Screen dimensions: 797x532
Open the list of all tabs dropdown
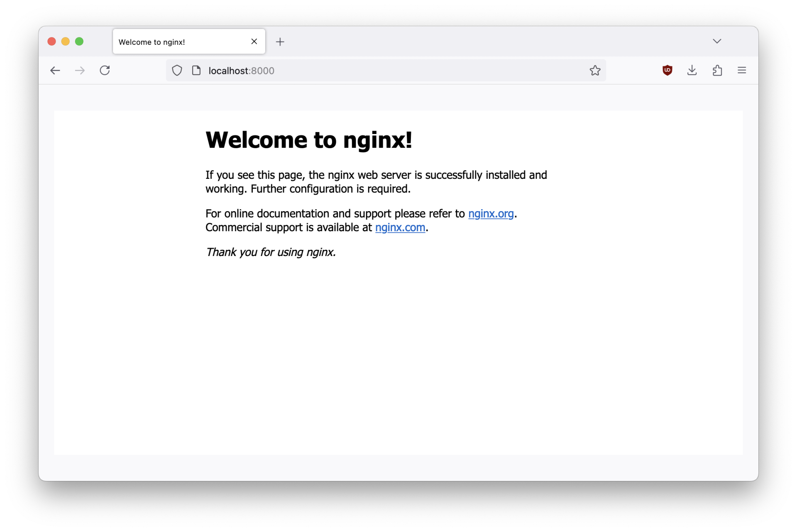coord(717,41)
